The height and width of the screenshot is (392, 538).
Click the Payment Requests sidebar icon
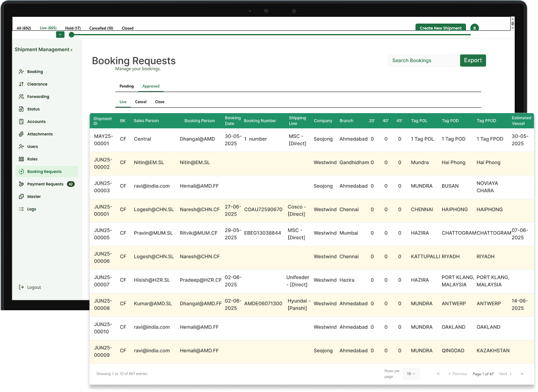pyautogui.click(x=22, y=184)
